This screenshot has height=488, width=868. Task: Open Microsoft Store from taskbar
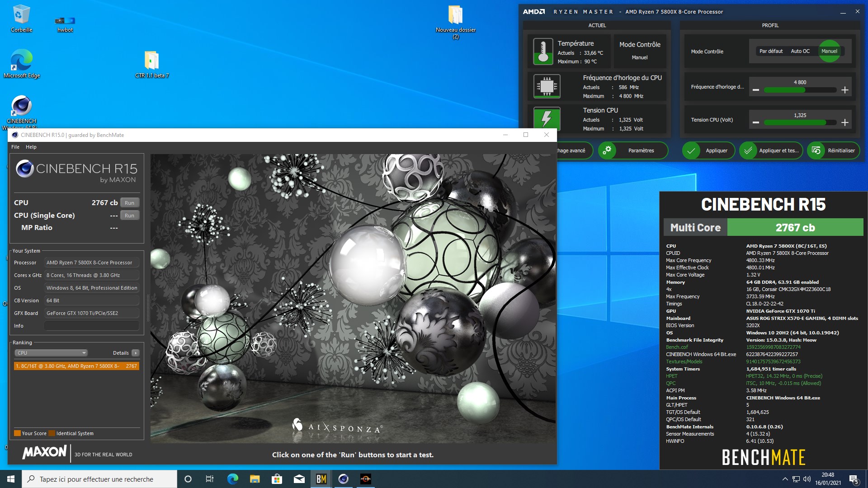[277, 479]
